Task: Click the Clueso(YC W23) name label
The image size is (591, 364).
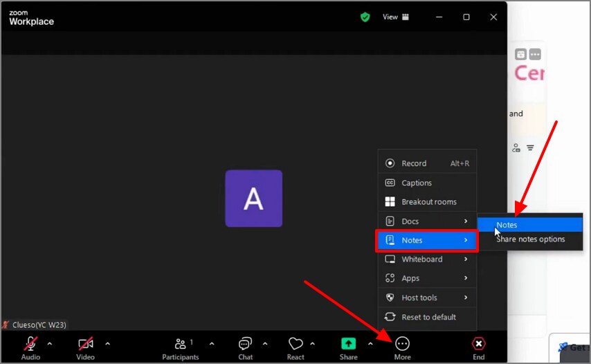Action: 39,325
